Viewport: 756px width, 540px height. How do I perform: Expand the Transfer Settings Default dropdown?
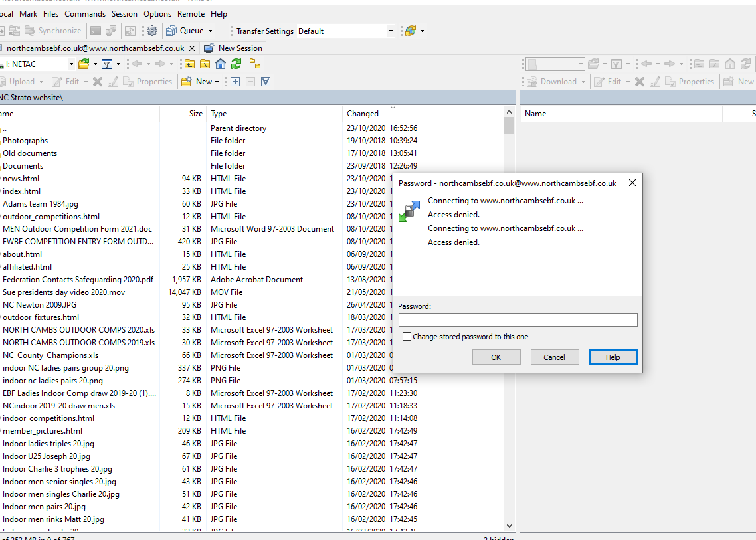391,31
